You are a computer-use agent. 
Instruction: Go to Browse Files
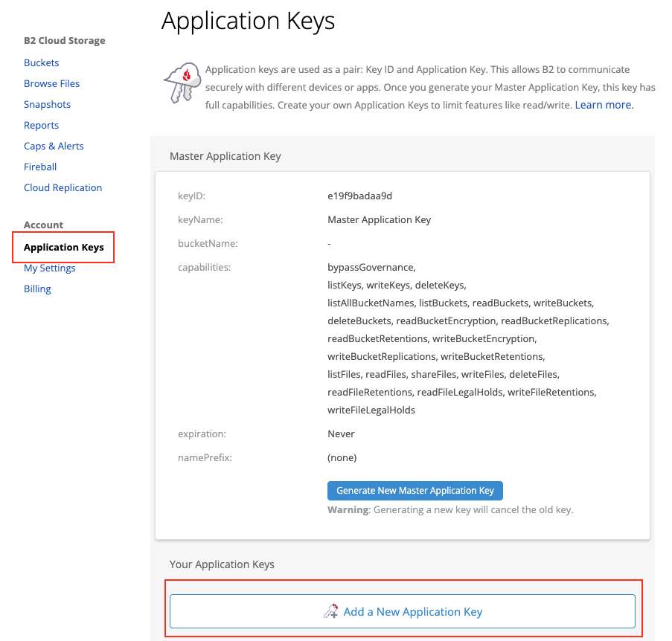pyautogui.click(x=52, y=83)
